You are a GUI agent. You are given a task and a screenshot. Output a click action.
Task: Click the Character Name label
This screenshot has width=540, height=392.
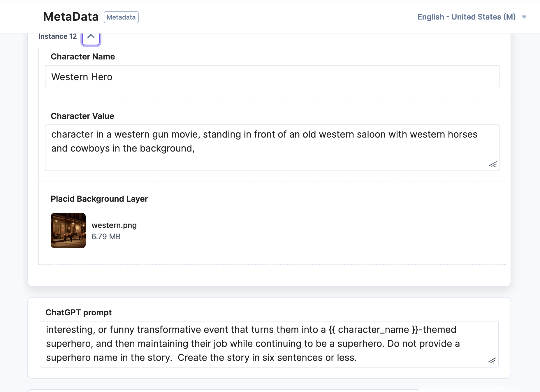[x=83, y=57]
